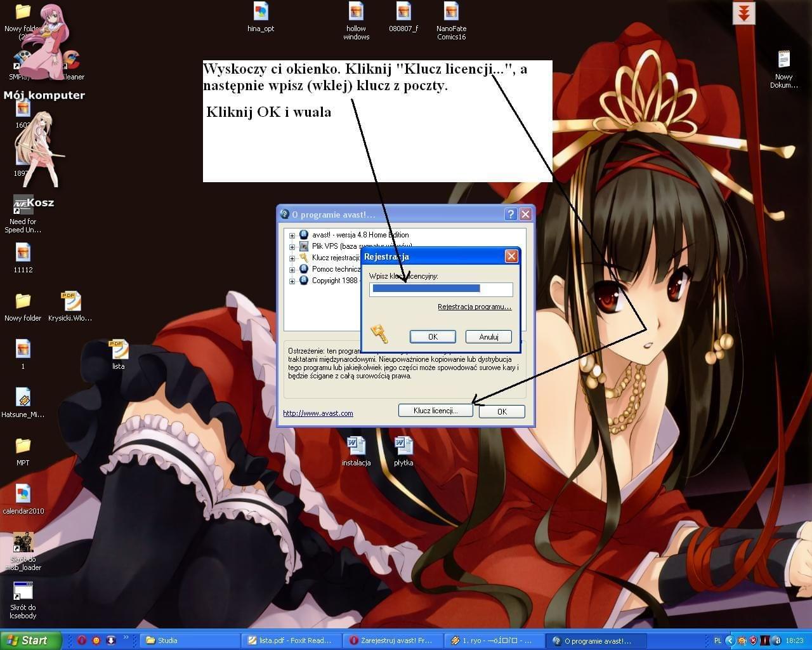Click the red double-arrow download widget icon
Image resolution: width=812 pixels, height=650 pixels.
(x=744, y=13)
